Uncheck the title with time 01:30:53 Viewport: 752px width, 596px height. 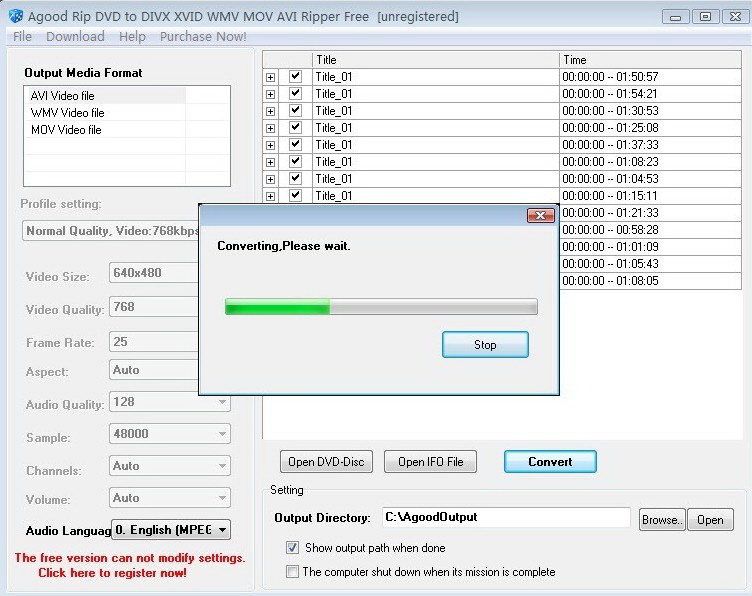pos(295,110)
